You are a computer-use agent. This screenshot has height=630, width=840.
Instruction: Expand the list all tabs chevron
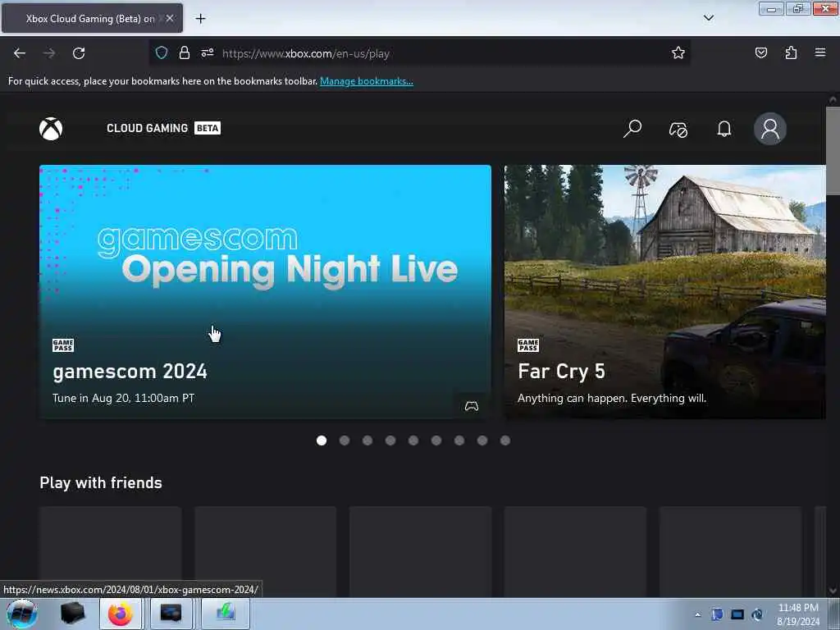pyautogui.click(x=709, y=18)
